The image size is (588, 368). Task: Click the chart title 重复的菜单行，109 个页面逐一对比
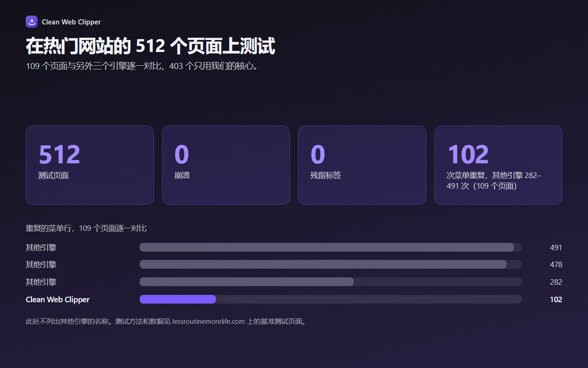click(86, 228)
